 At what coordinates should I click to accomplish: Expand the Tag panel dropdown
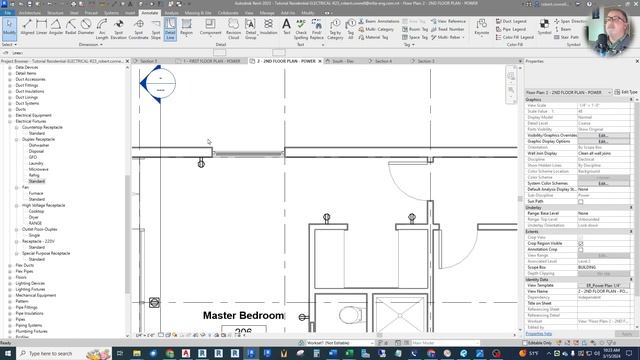click(409, 44)
